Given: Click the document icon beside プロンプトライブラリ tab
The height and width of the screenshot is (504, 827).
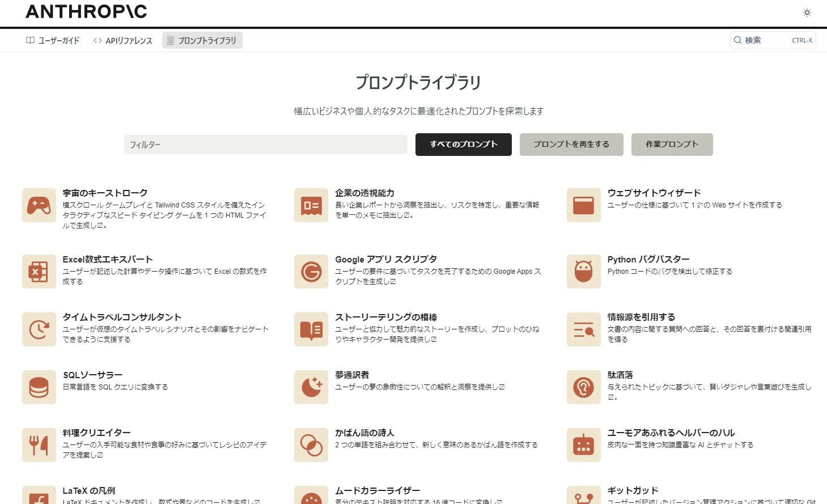Looking at the screenshot, I should (170, 40).
